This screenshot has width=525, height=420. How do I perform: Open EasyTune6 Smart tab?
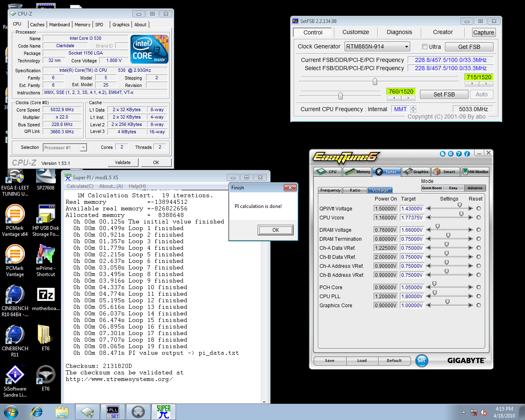pos(445,171)
